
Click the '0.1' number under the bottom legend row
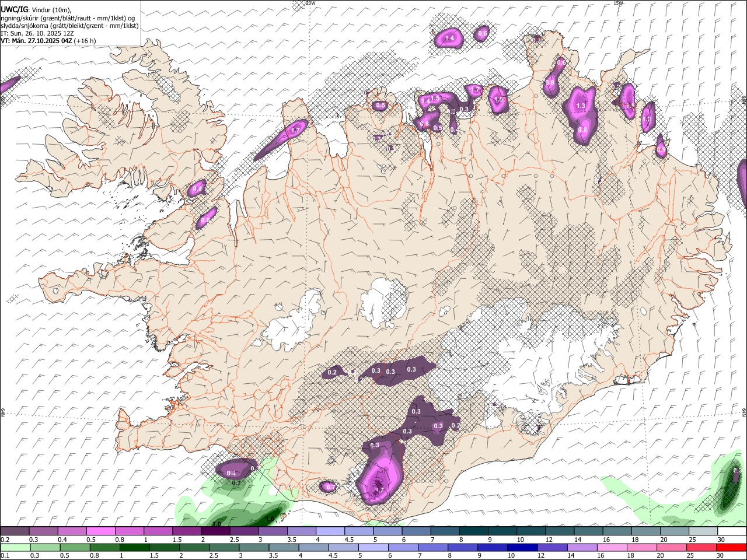coord(5,555)
